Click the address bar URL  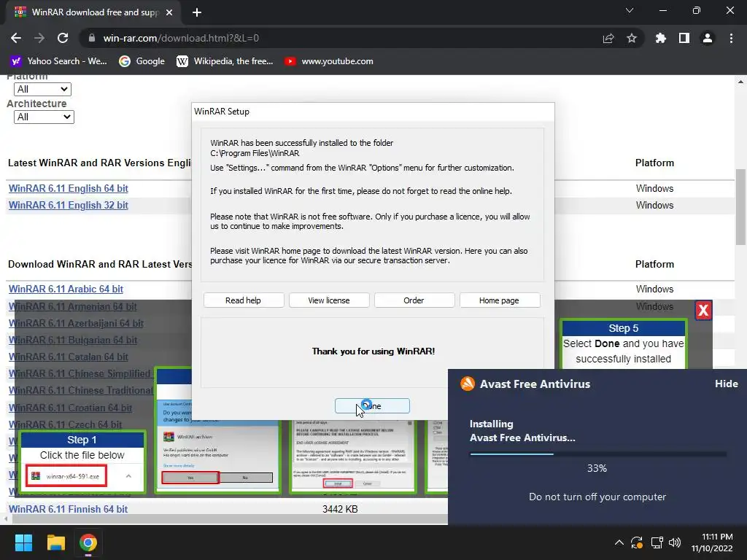pos(181,38)
